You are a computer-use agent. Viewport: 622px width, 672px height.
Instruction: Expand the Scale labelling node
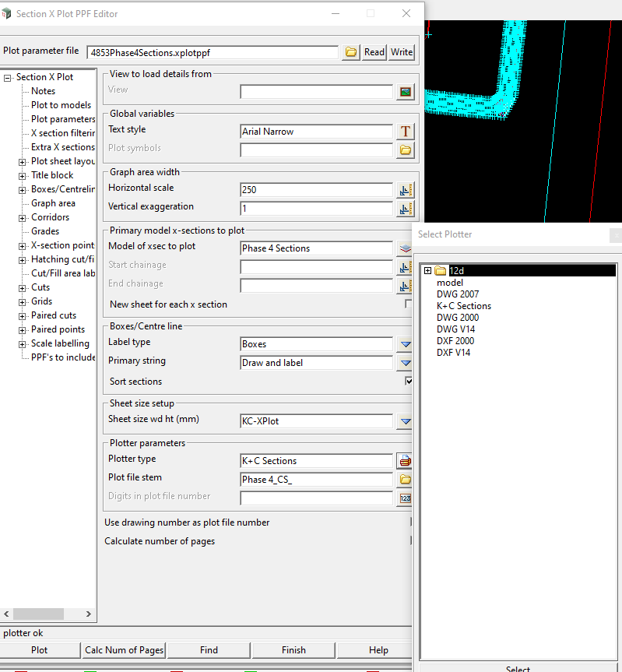22,345
